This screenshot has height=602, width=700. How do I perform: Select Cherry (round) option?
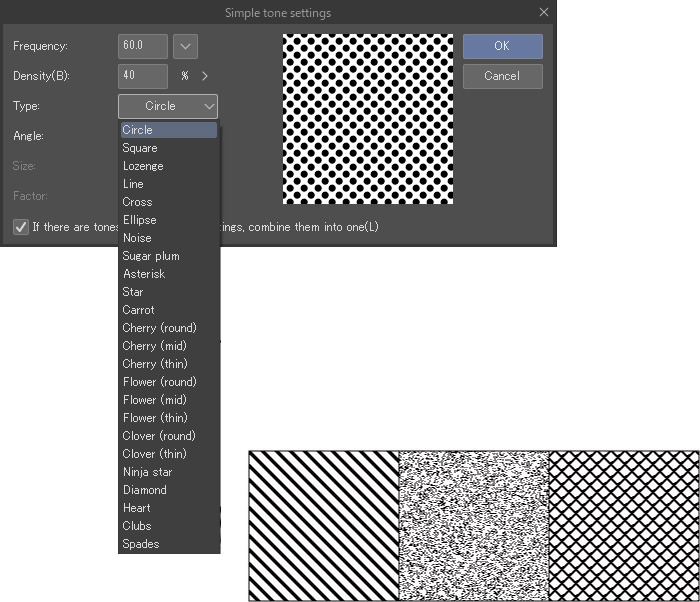pyautogui.click(x=169, y=328)
